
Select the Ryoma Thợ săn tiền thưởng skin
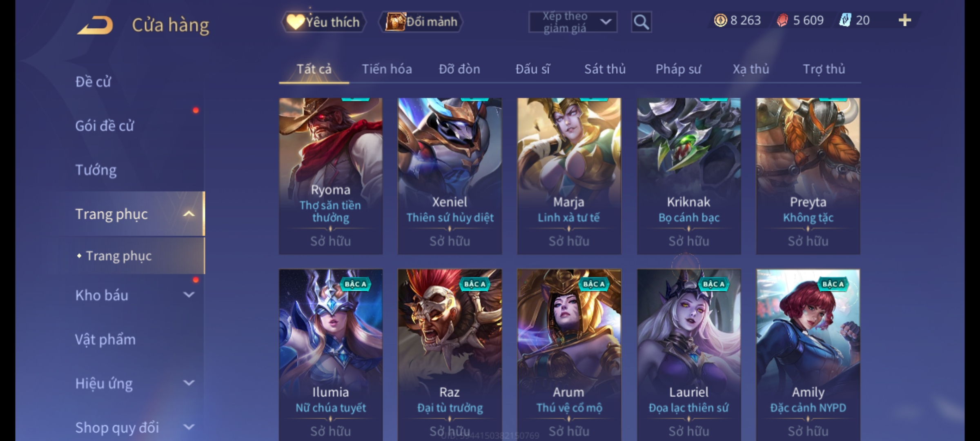coord(331,176)
